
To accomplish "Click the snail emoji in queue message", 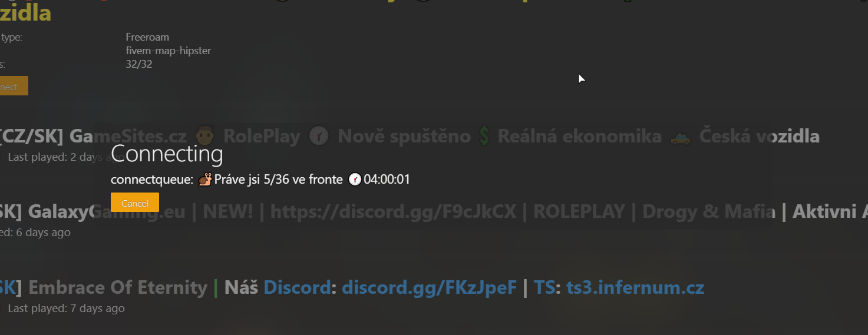I will (205, 179).
